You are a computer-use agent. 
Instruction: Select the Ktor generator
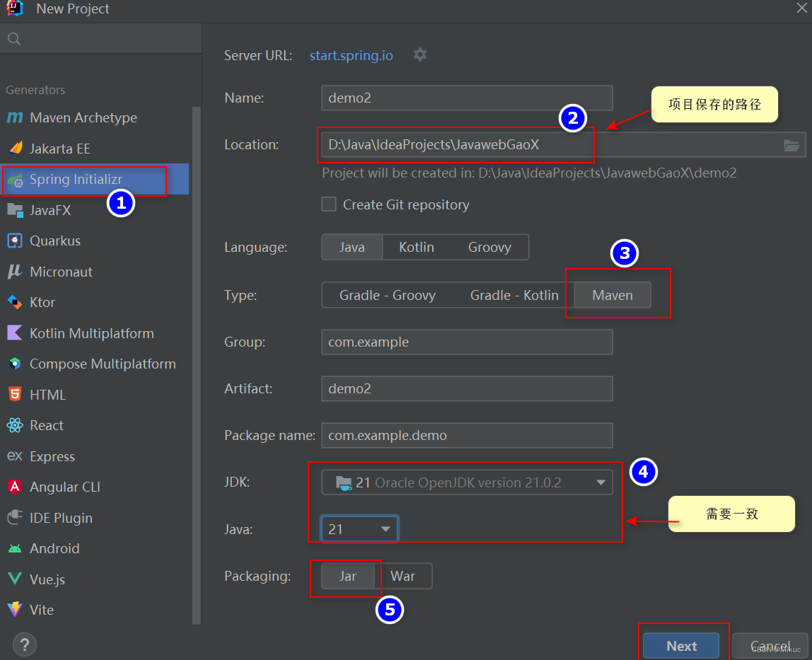[43, 302]
